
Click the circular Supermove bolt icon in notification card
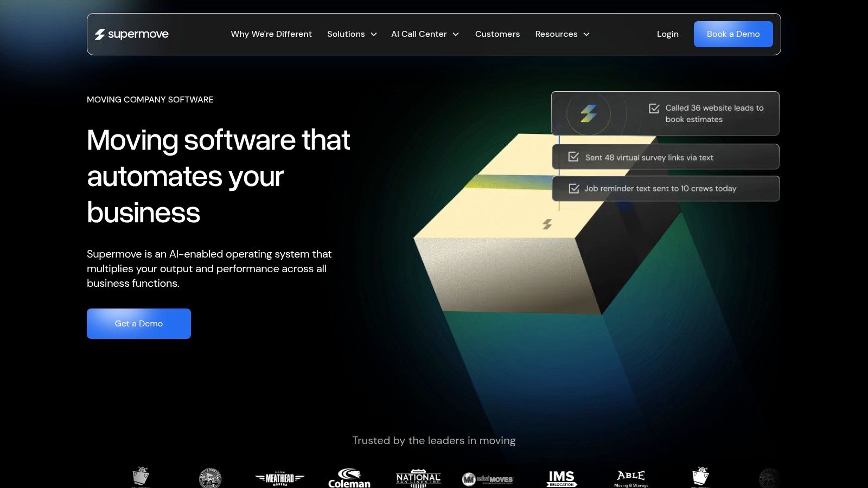coord(589,113)
